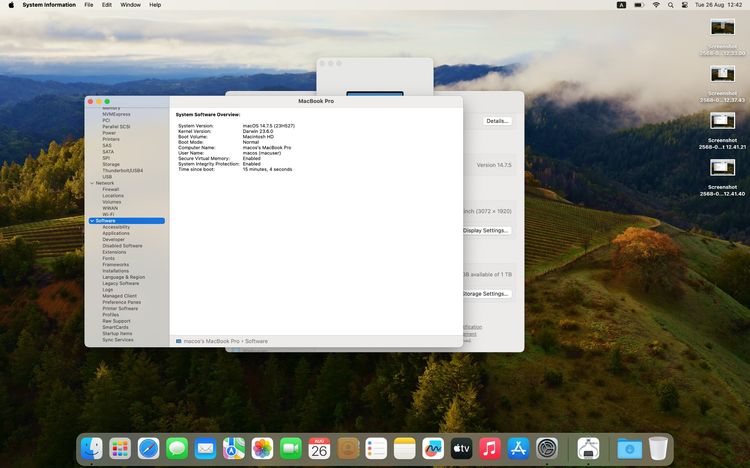Viewport: 750px width, 468px height.
Task: Launch Freeform from the Dock
Action: [433, 449]
